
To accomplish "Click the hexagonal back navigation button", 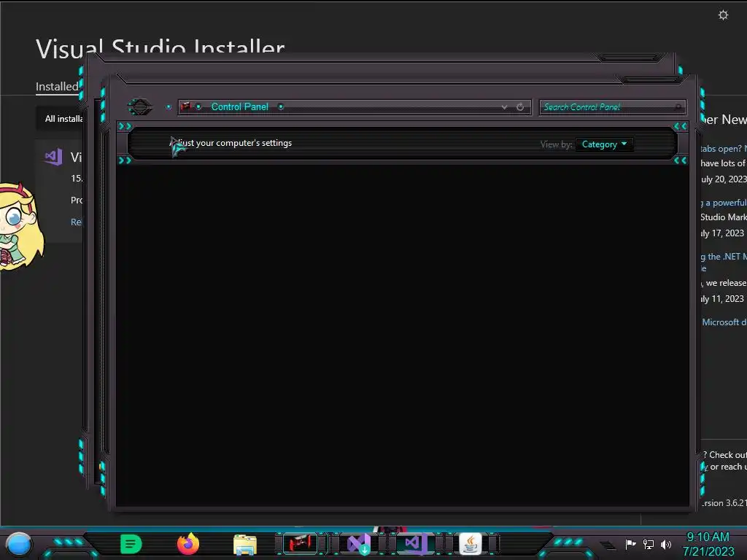I will (x=139, y=106).
